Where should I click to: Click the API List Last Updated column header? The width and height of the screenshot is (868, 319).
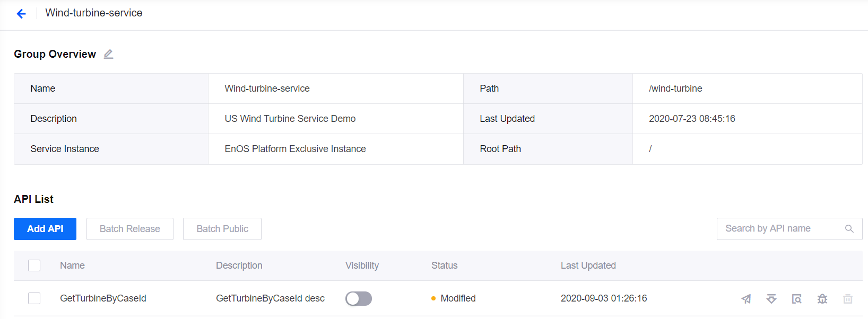[x=588, y=265]
